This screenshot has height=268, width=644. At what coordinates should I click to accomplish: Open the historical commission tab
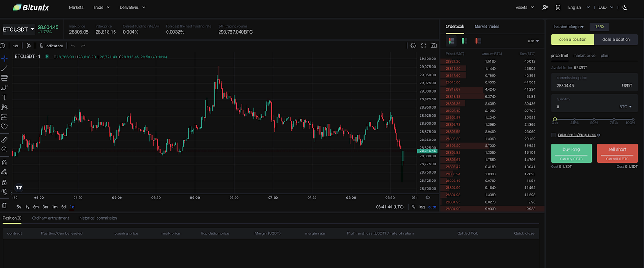point(98,218)
